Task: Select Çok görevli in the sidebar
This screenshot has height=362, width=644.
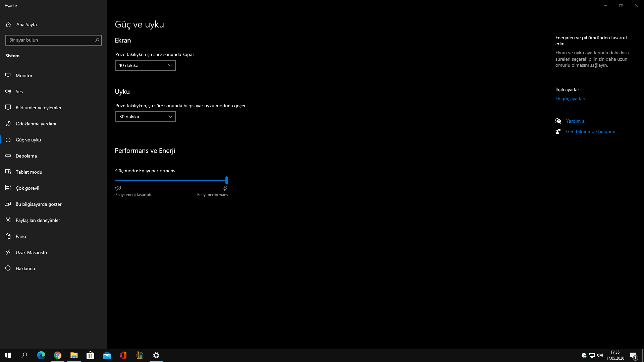Action: click(x=27, y=188)
